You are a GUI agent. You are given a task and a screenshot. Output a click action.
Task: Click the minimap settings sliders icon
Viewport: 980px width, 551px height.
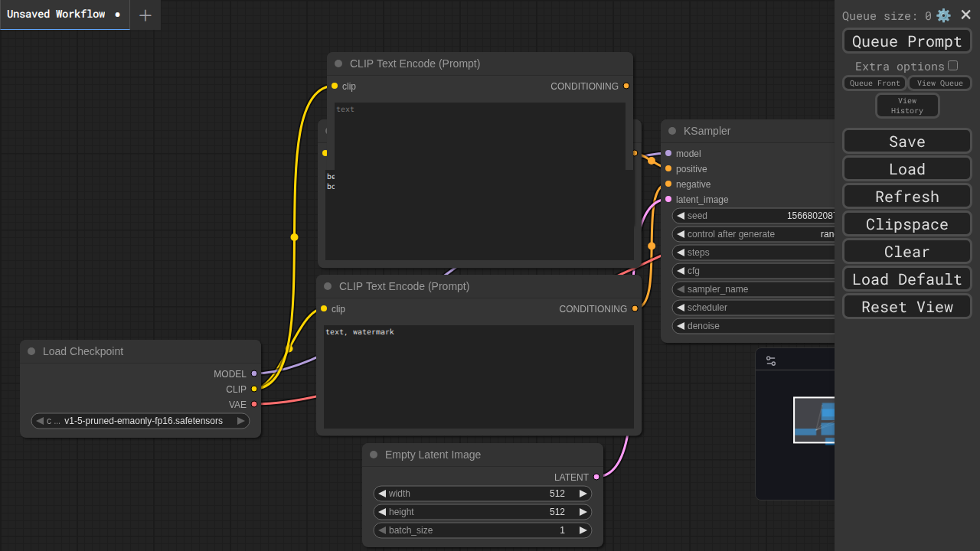[x=771, y=360]
